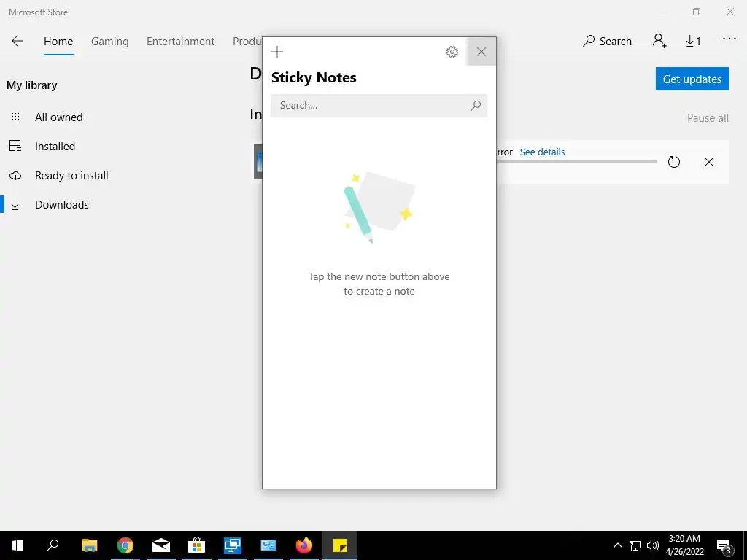The width and height of the screenshot is (747, 560).
Task: Switch to Microsoft Store taskbar icon
Action: pyautogui.click(x=197, y=545)
